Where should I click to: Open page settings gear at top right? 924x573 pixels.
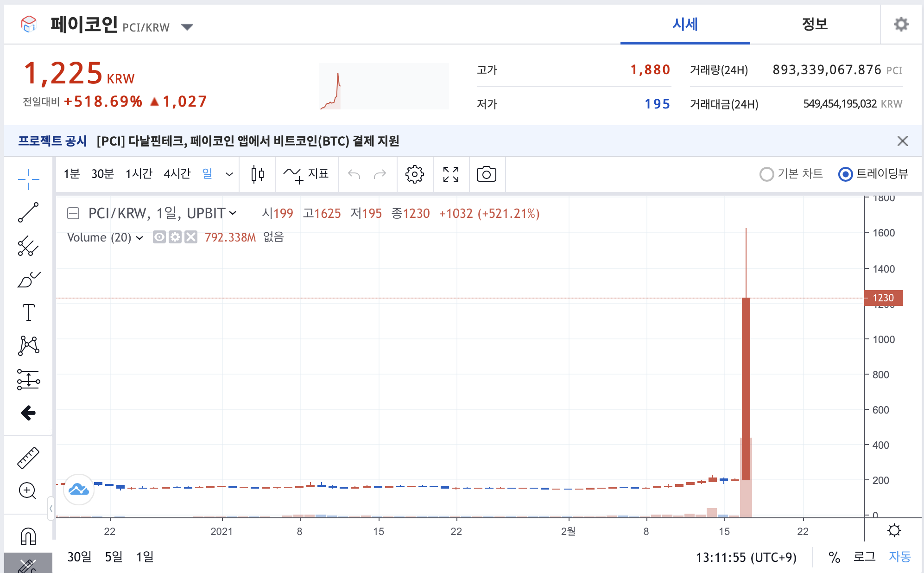pyautogui.click(x=901, y=24)
